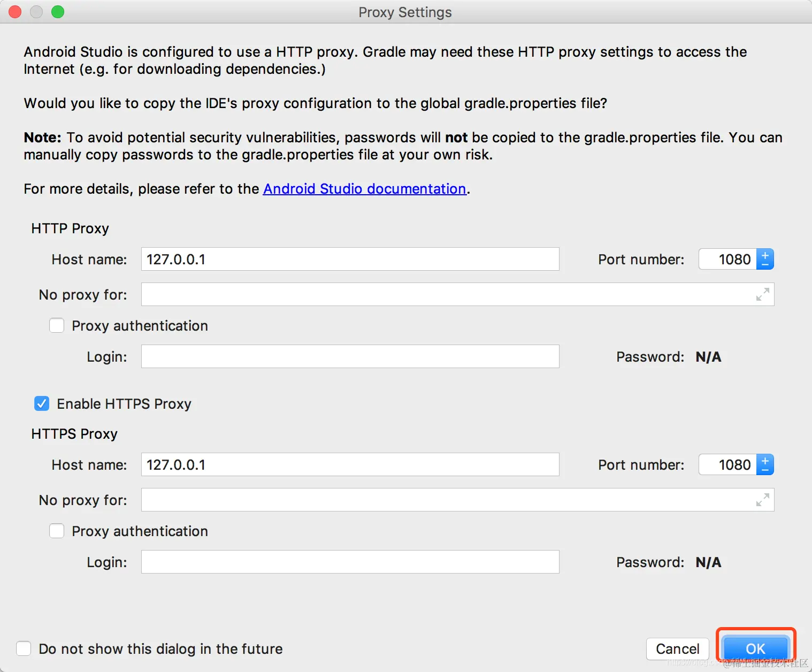Dismiss the dialog with Cancel
Viewport: 812px width, 672px height.
pos(677,648)
